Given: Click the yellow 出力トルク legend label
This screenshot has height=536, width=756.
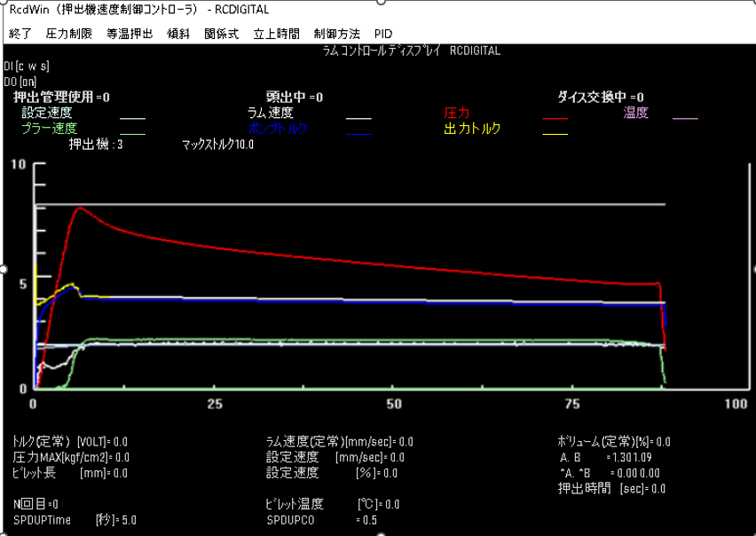Looking at the screenshot, I should coord(472,129).
